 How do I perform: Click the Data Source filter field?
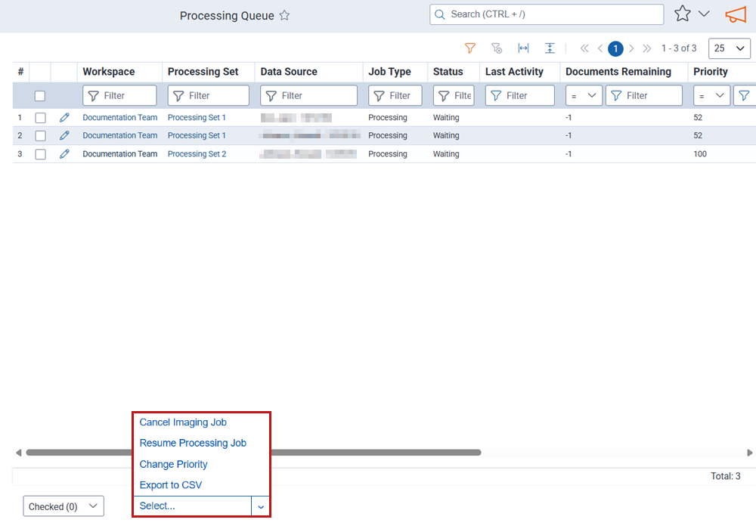(308, 95)
